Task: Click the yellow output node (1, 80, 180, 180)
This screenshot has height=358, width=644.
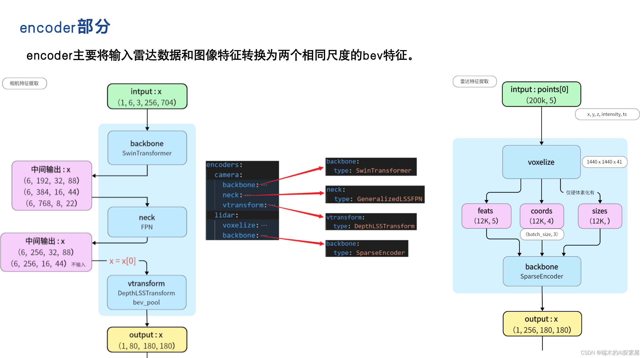Action: 147,340
